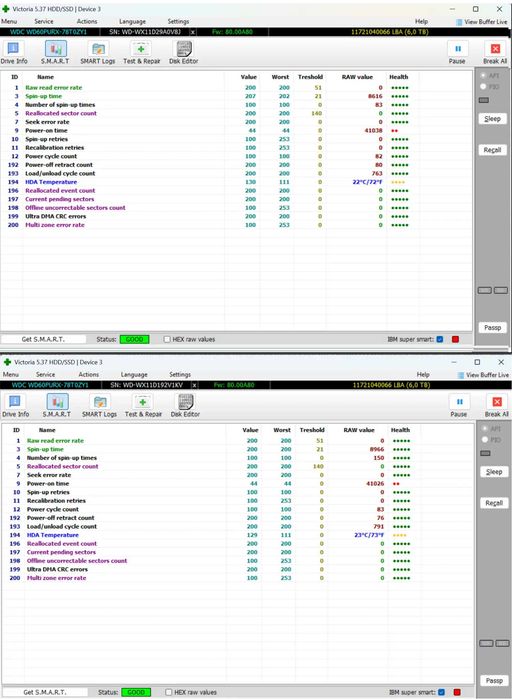Click red indicator beside IBM super smart, bottom window
Viewport: 512px width, 699px height.
click(457, 692)
